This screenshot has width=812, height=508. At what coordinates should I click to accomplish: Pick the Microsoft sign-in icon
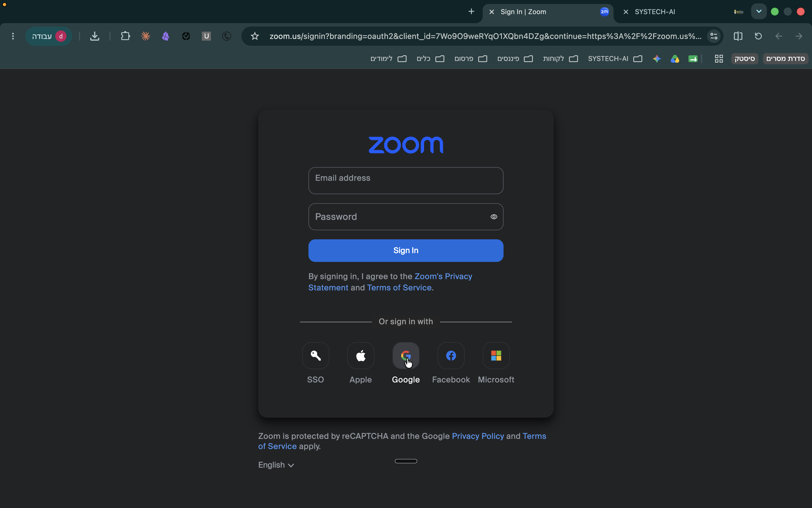coord(496,356)
